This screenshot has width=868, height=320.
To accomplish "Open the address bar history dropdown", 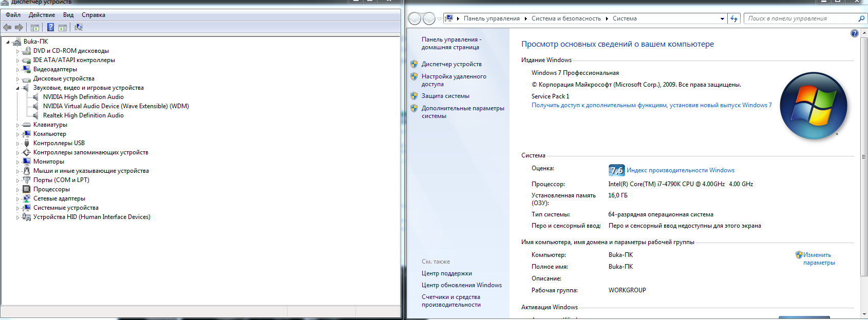I will [722, 19].
